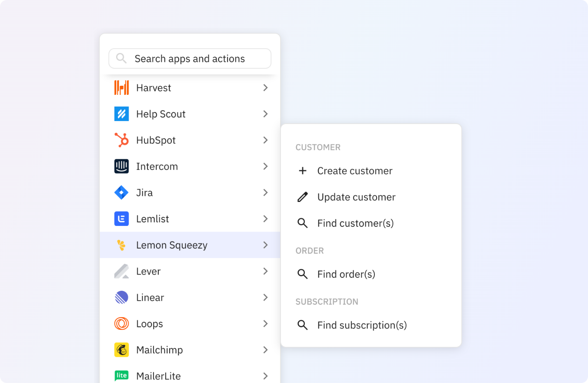Click the Linear logo icon
This screenshot has width=588, height=383.
click(121, 297)
